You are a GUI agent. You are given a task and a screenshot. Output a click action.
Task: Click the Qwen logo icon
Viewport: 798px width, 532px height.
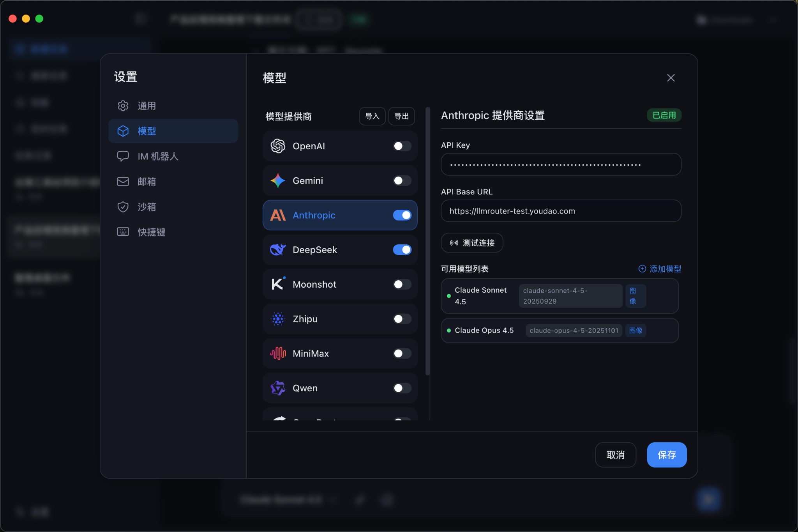click(x=278, y=388)
